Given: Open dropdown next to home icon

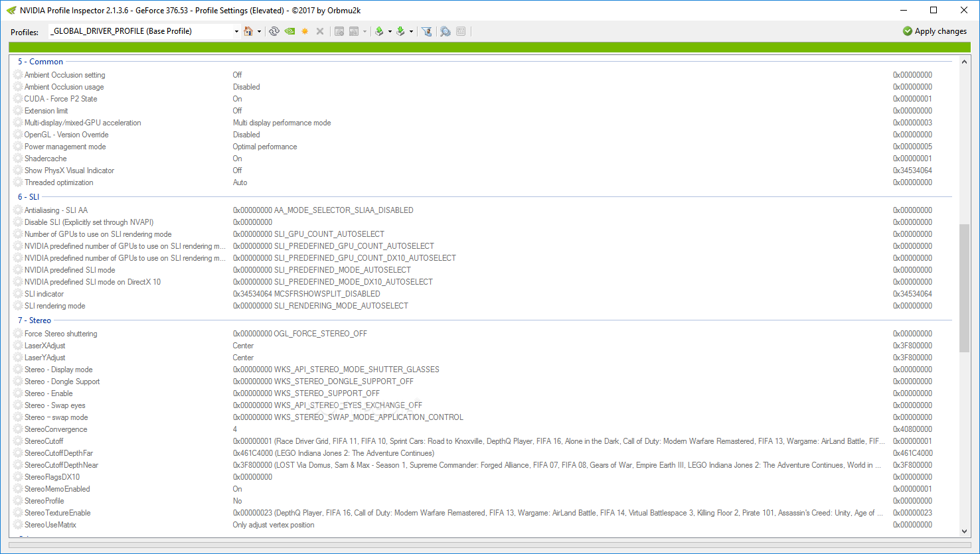Looking at the screenshot, I should (x=260, y=31).
